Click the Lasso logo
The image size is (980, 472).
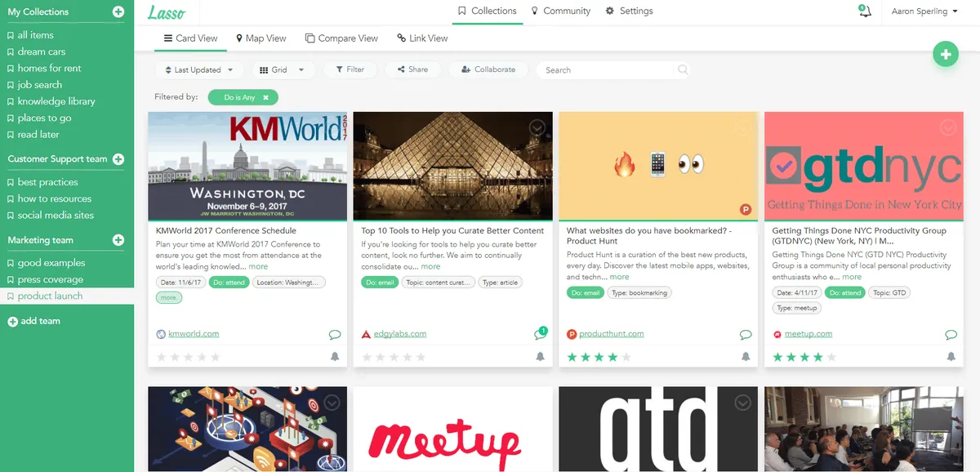167,12
